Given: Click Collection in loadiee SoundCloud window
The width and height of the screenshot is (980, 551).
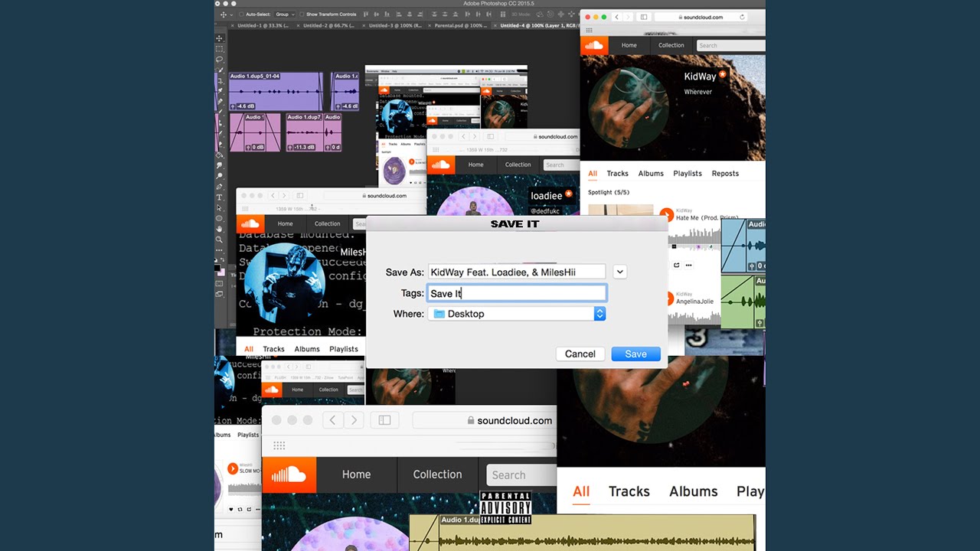Looking at the screenshot, I should coord(518,165).
